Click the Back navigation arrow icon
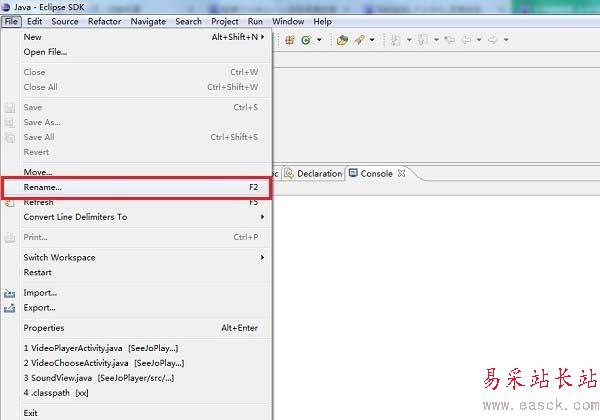This screenshot has width=600, height=420. (466, 39)
